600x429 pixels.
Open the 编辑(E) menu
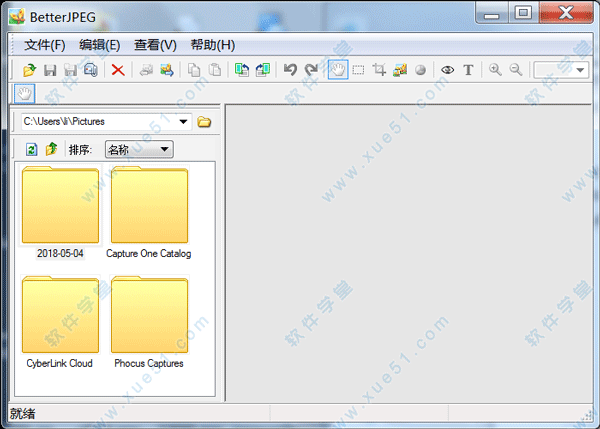coord(99,45)
